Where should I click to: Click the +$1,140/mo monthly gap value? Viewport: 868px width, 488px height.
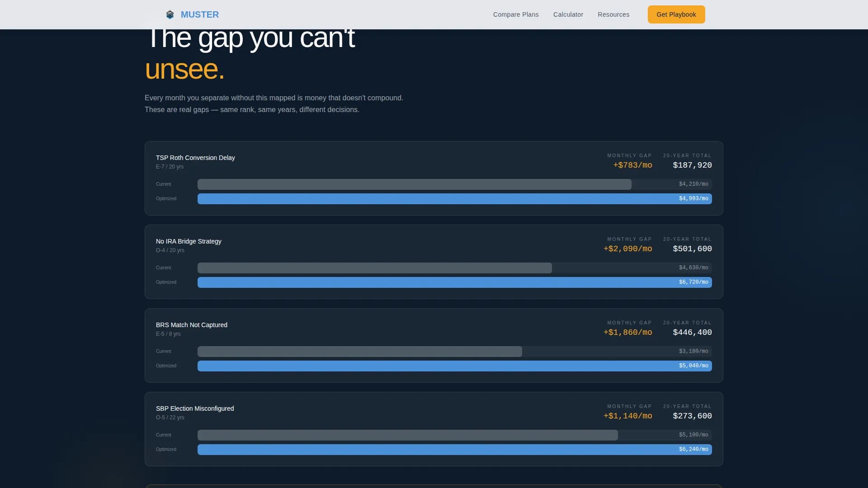point(628,416)
